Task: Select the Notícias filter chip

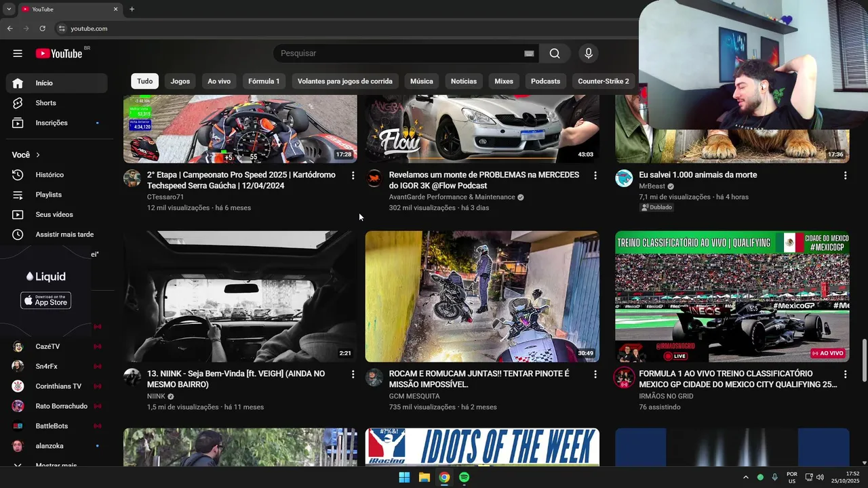Action: click(464, 81)
